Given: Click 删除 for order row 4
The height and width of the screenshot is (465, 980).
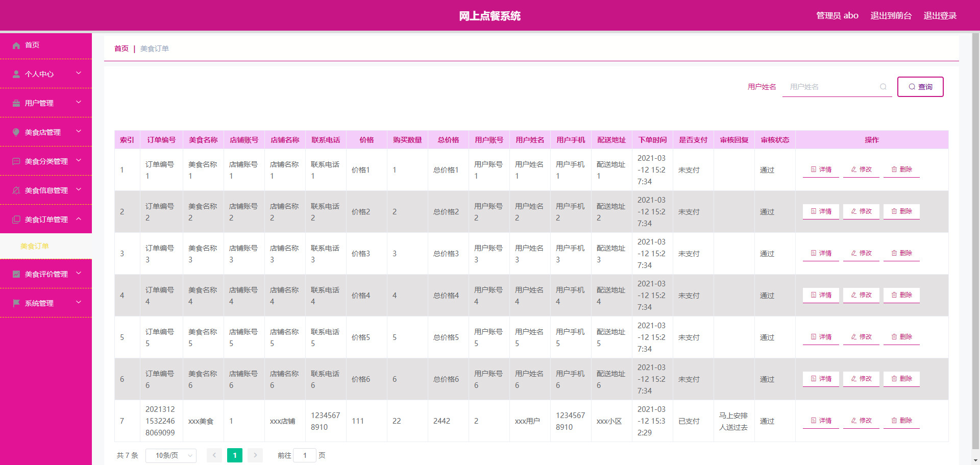Looking at the screenshot, I should (901, 295).
